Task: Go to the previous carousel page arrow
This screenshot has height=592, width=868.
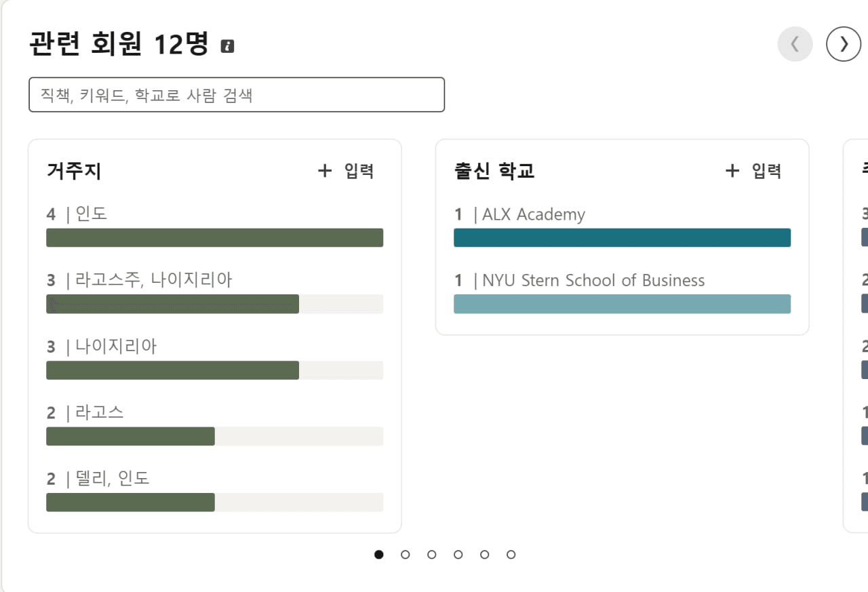Action: (x=795, y=44)
